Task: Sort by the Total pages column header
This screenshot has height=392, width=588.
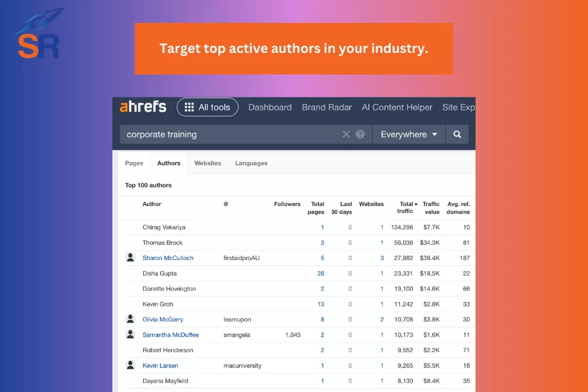Action: pos(316,208)
